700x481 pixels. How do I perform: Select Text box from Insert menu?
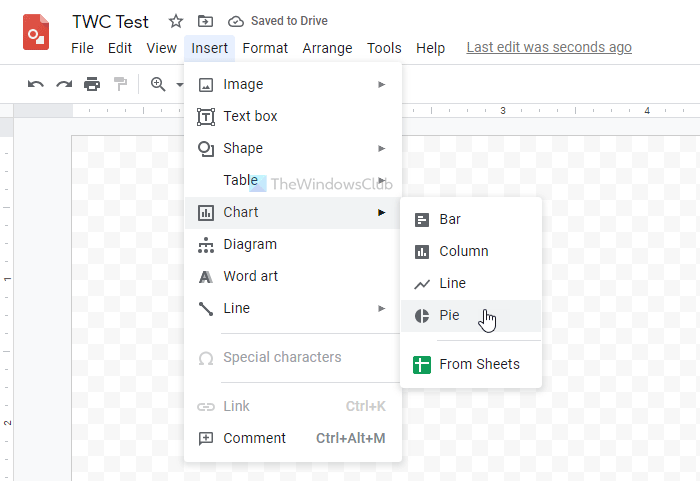click(250, 116)
